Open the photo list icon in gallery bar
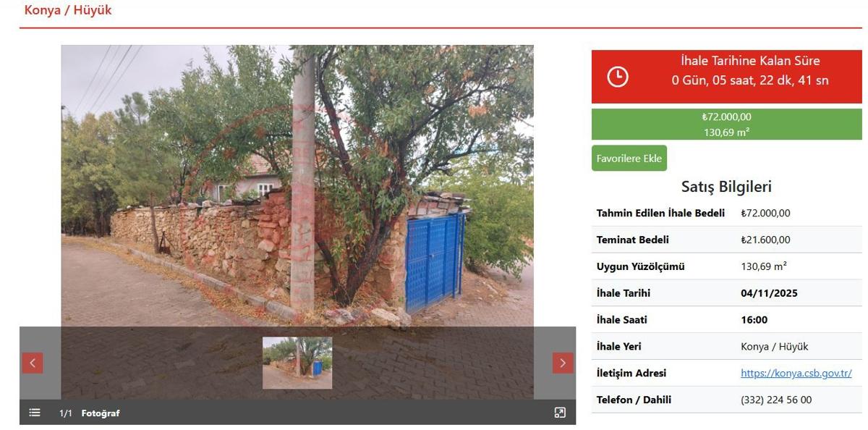Viewport: 868px width, 430px height. [35, 413]
